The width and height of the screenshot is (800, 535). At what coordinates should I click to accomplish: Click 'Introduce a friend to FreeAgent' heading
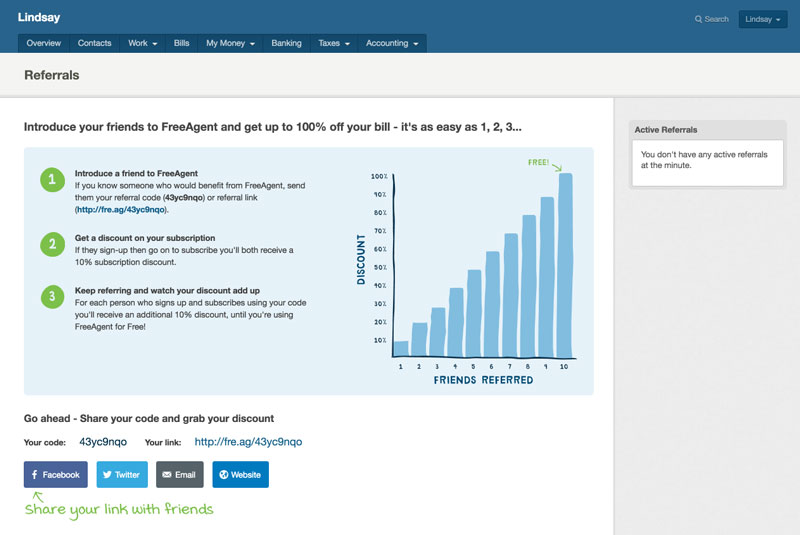pyautogui.click(x=136, y=173)
